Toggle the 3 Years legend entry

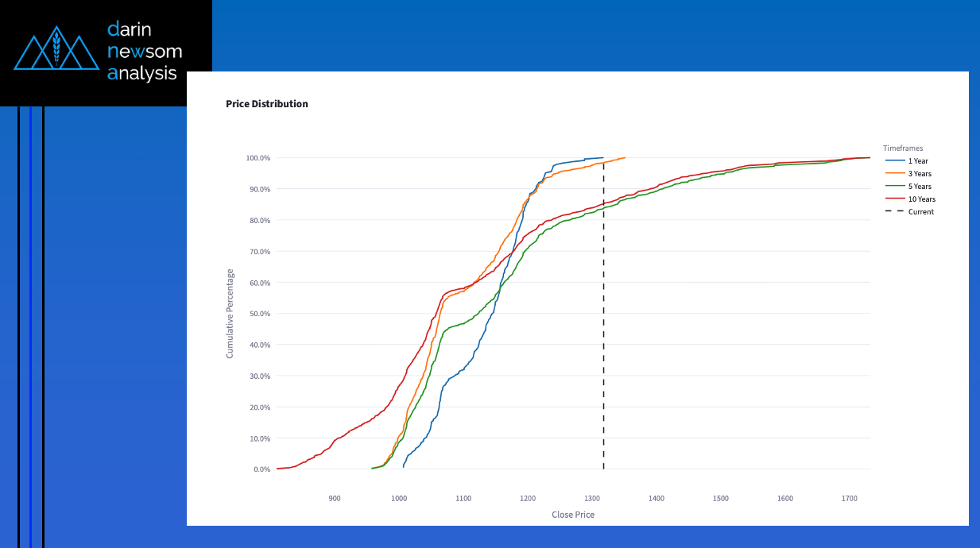[x=912, y=174]
